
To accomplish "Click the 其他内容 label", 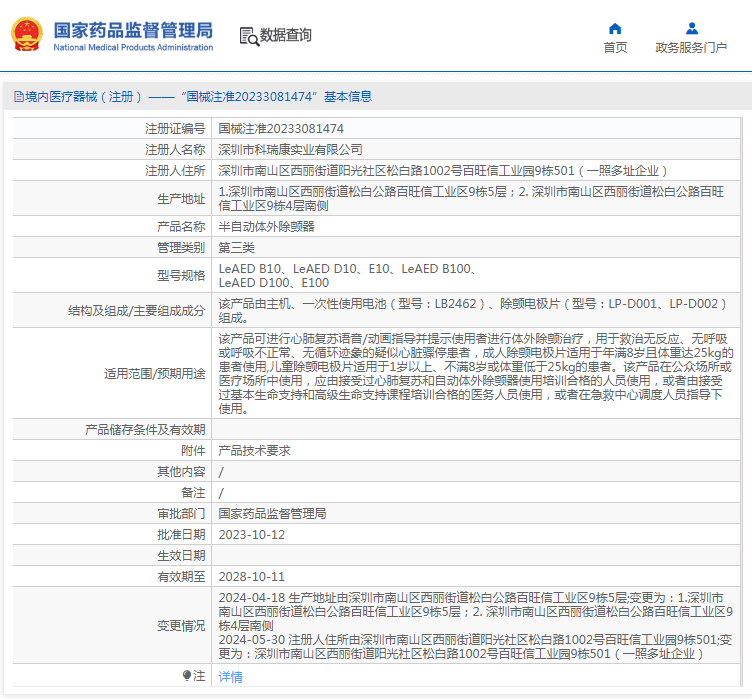I will (181, 472).
